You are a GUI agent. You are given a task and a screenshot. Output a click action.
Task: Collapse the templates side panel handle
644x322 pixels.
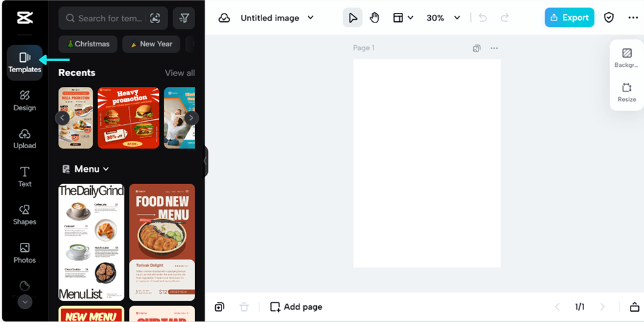pyautogui.click(x=205, y=161)
